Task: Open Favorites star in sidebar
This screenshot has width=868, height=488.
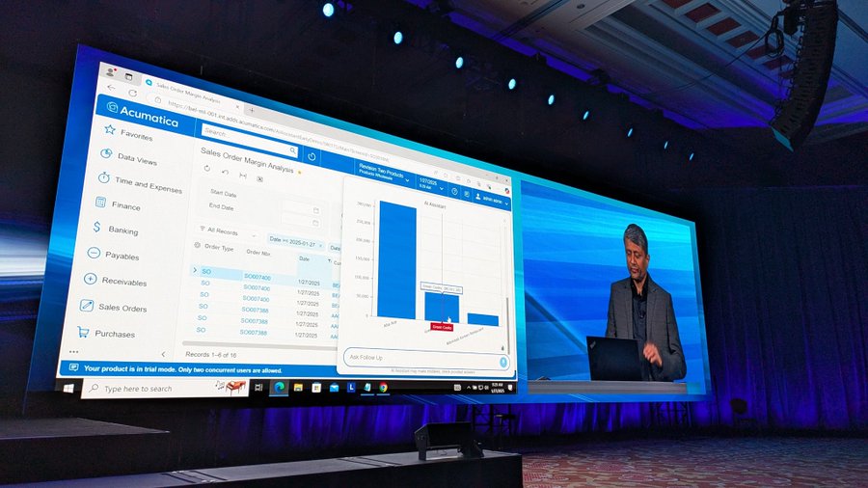Action: 113,129
